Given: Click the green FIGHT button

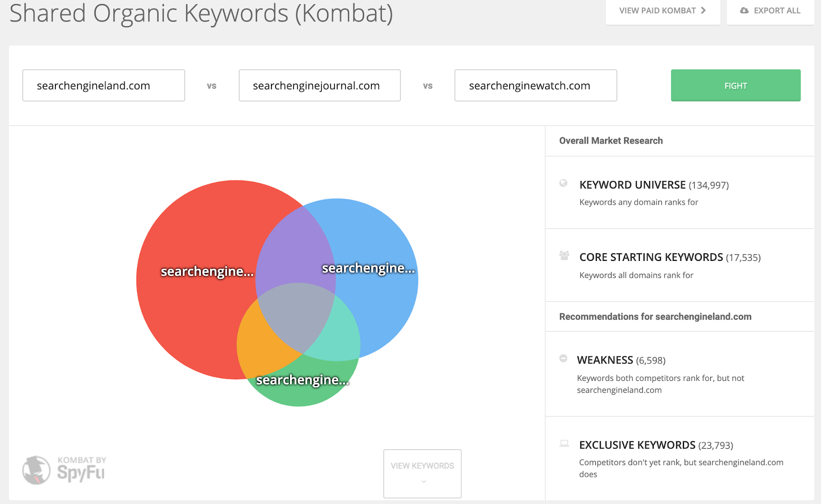Looking at the screenshot, I should (x=735, y=86).
